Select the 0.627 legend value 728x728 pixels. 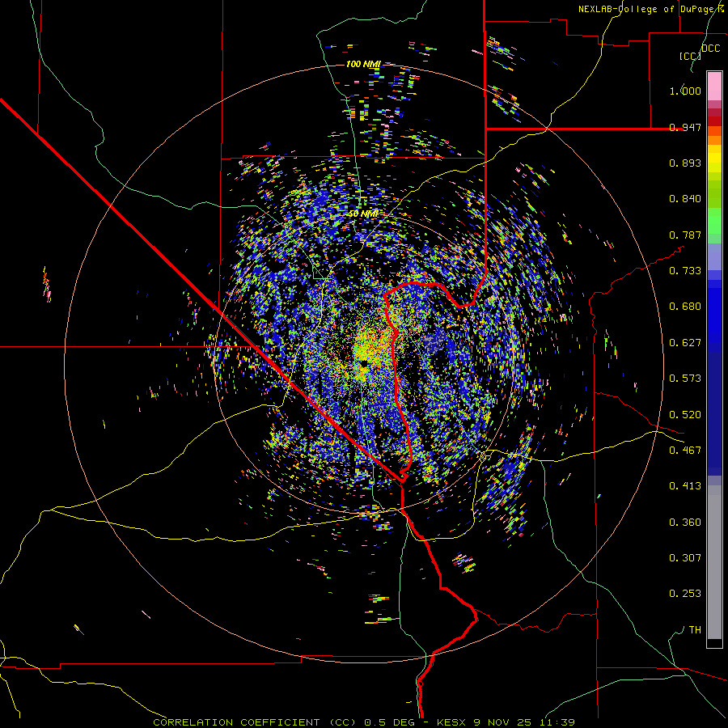[685, 343]
